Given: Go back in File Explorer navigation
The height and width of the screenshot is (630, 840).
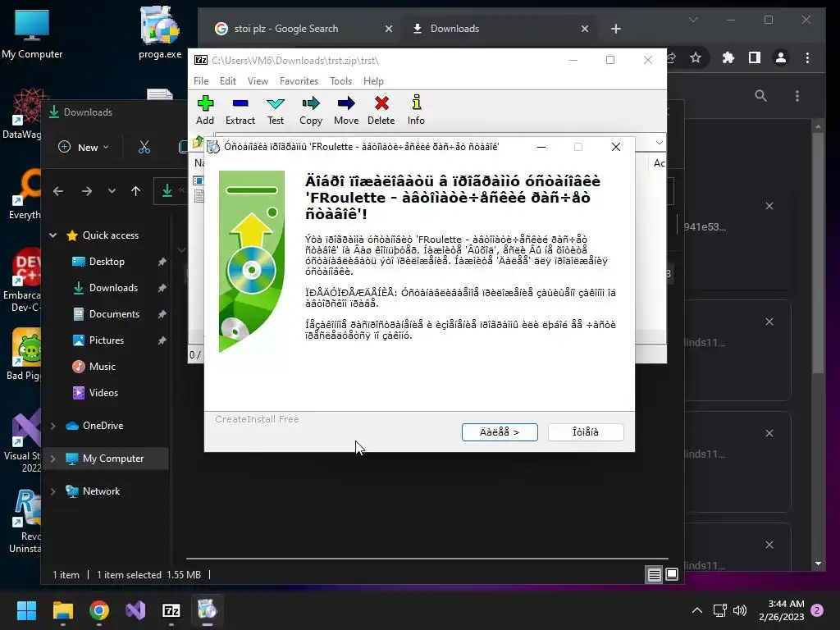Looking at the screenshot, I should point(58,191).
